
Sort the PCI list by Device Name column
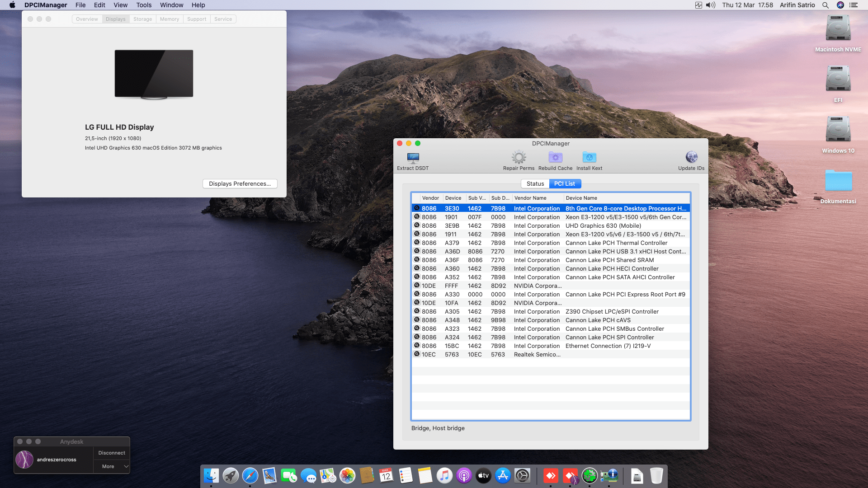627,198
